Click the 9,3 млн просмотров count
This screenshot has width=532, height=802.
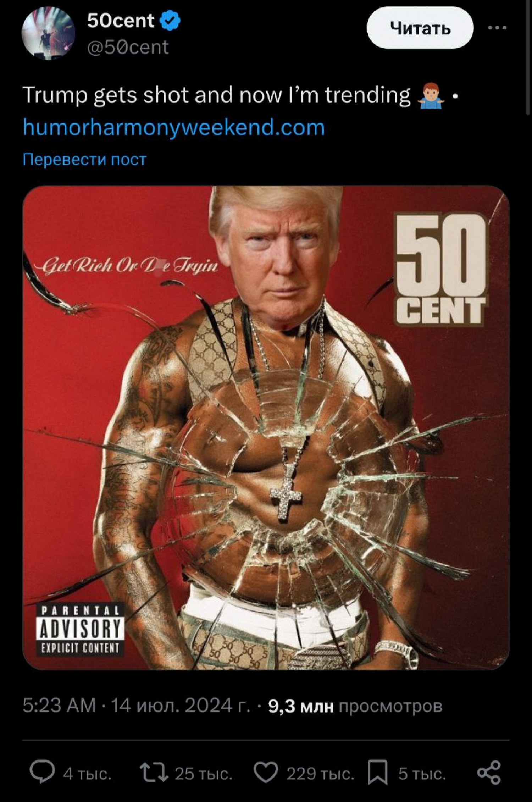355,706
